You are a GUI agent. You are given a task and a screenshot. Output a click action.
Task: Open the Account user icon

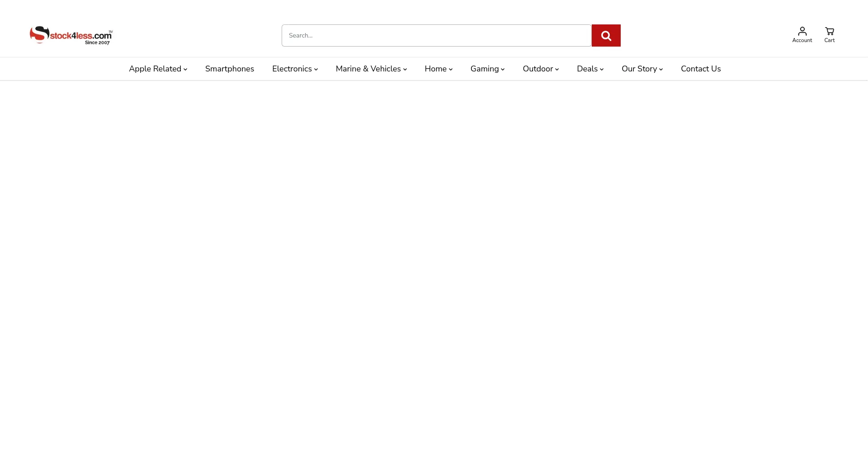[x=802, y=31]
